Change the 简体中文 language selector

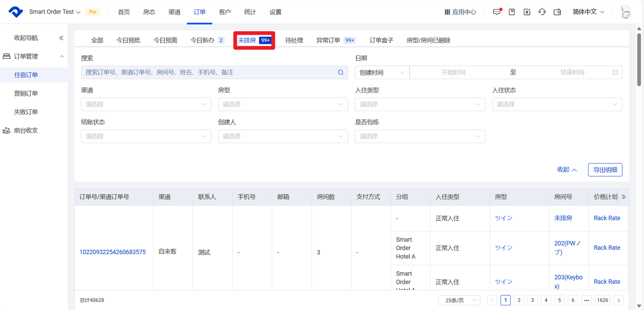click(588, 12)
